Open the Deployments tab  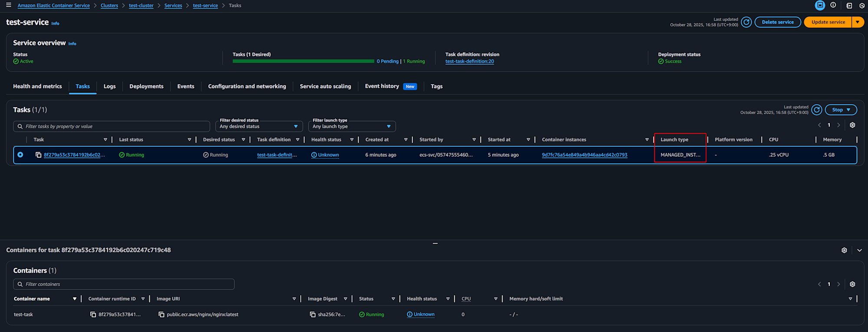pyautogui.click(x=146, y=86)
